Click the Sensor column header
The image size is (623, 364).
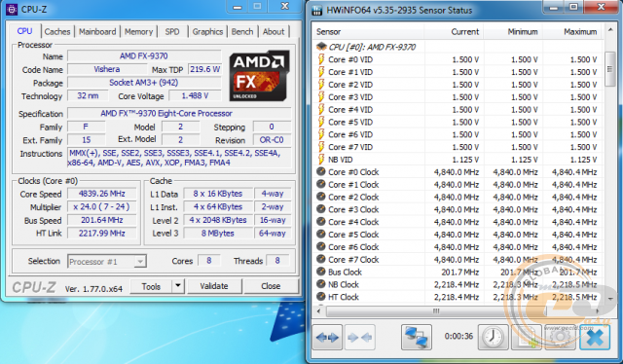[368, 32]
